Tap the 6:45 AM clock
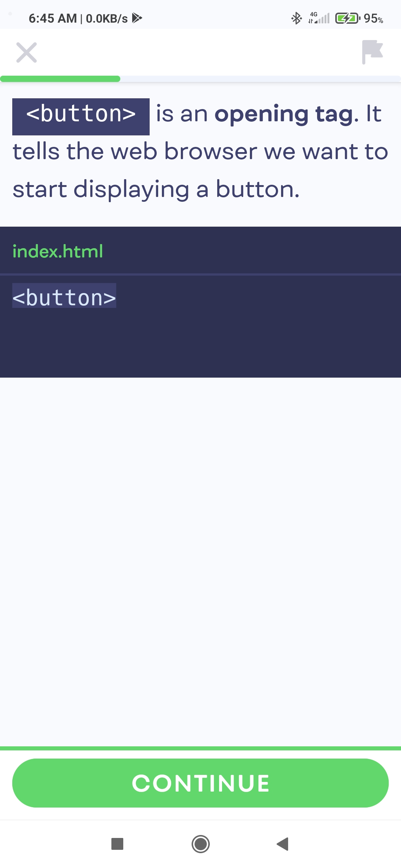 (x=52, y=18)
